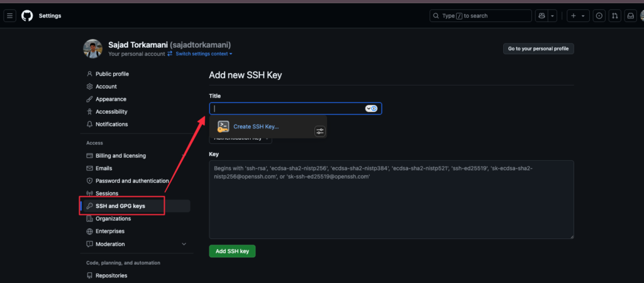This screenshot has height=283, width=644.
Task: Click the search bar in header
Action: (480, 16)
